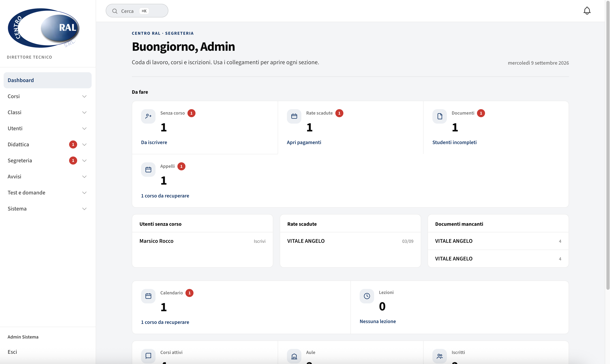Image resolution: width=610 pixels, height=364 pixels.
Task: Click the red badge next to Rate scadute
Action: pos(339,113)
